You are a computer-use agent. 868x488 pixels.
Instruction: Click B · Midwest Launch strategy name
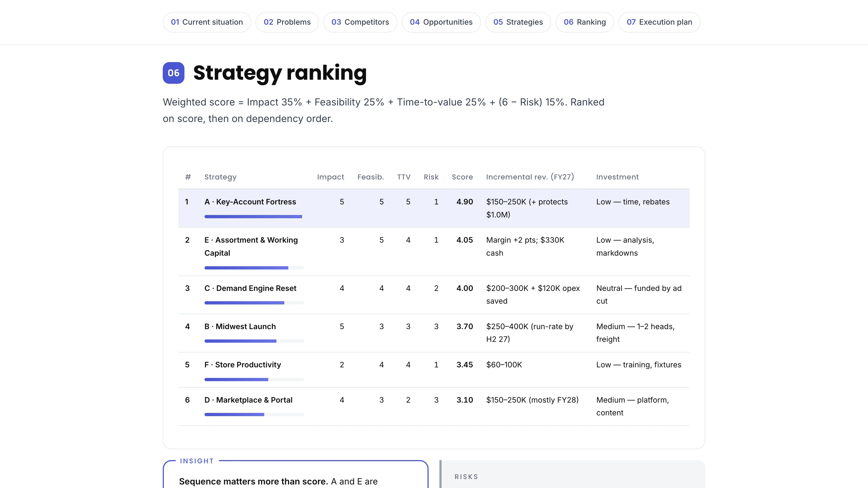point(240,326)
